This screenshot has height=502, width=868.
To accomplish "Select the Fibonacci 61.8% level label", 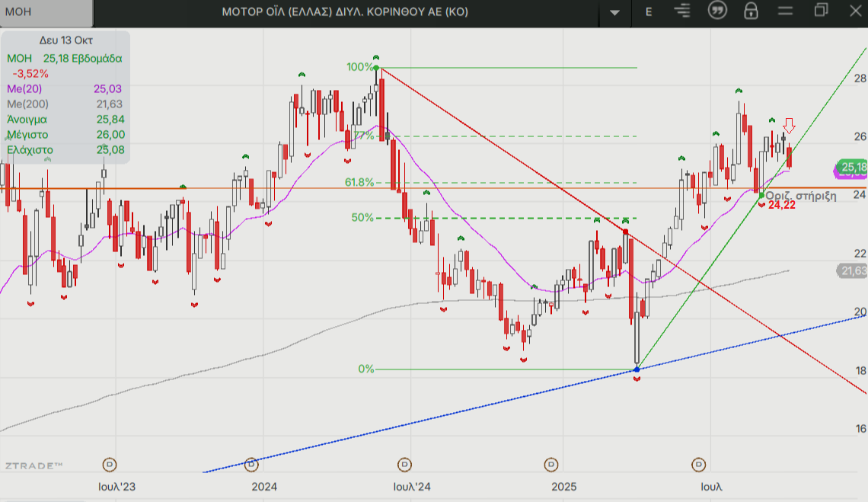I will (x=359, y=183).
